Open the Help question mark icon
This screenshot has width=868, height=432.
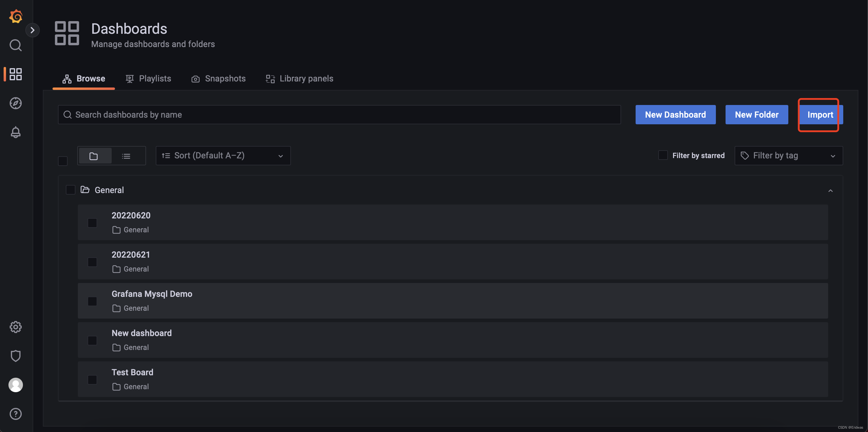coord(15,414)
